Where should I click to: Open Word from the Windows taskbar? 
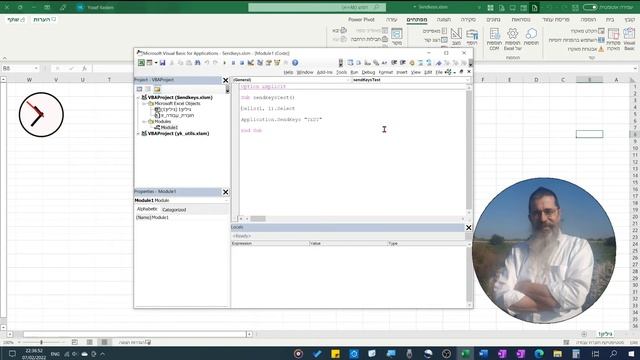483,353
